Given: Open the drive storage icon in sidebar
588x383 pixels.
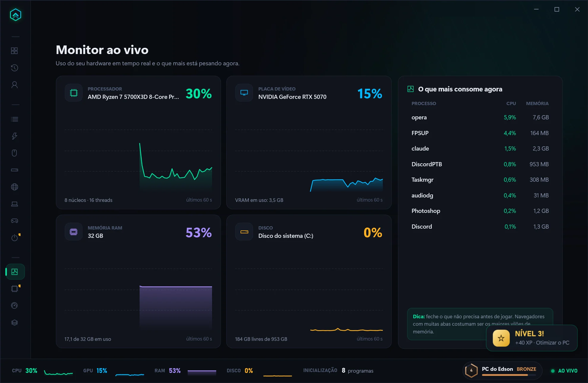Looking at the screenshot, I should click(x=14, y=170).
